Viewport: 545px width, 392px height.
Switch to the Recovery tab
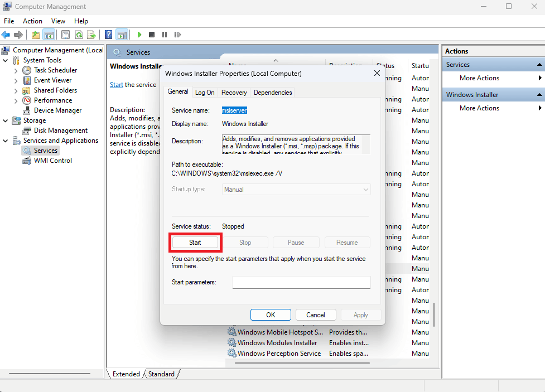[234, 93]
